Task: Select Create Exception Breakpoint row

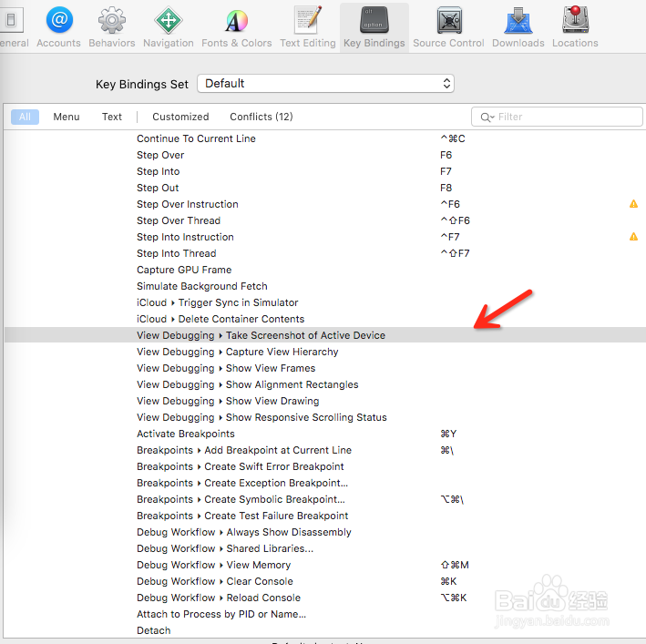Action: pyautogui.click(x=324, y=483)
